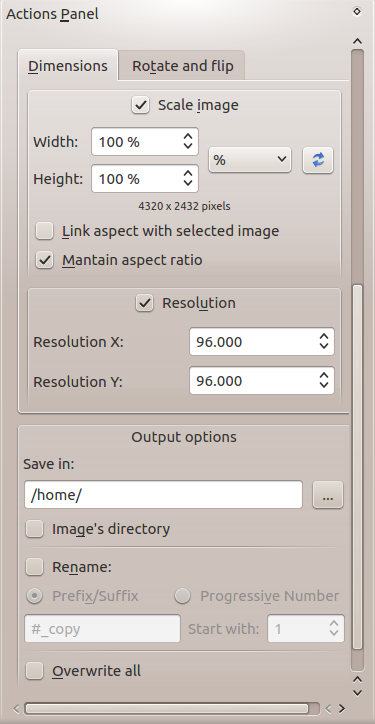Switch to the Rotate and flip tab
This screenshot has width=375, height=724.
point(182,66)
